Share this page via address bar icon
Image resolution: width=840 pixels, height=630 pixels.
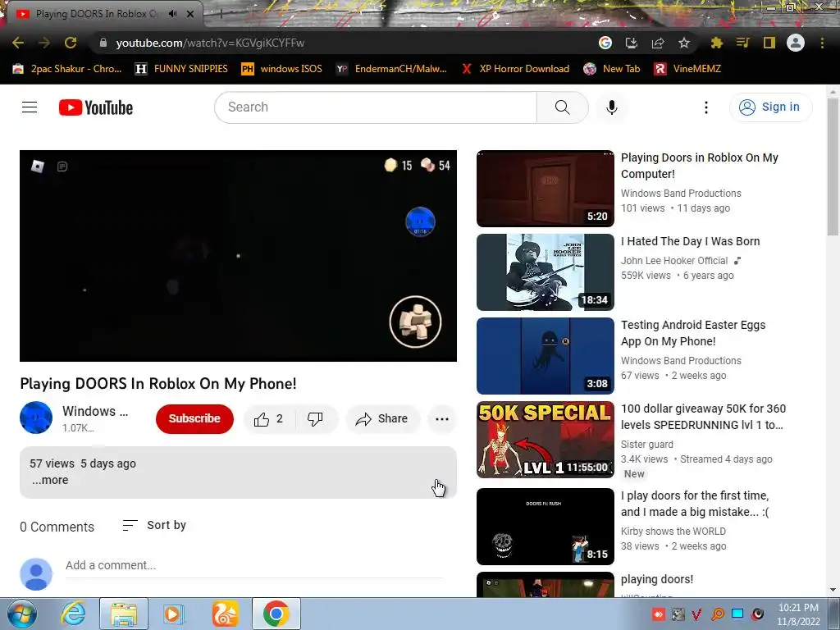(x=658, y=43)
